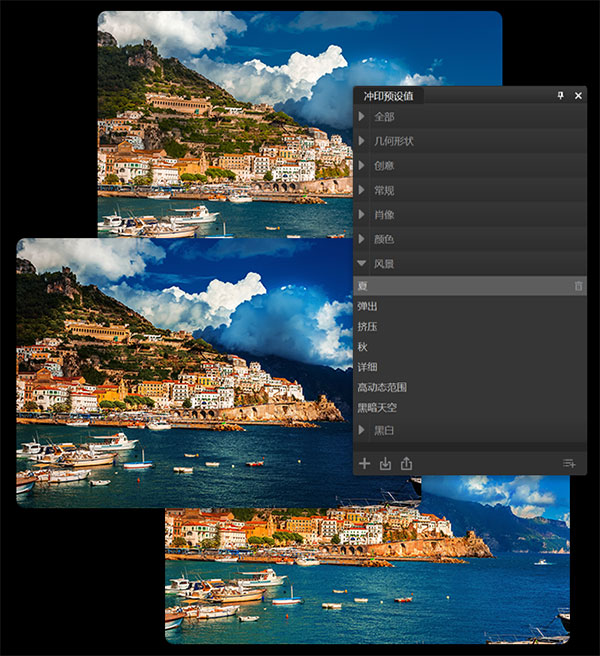Image resolution: width=600 pixels, height=656 pixels.
Task: Delete the 夏 preset with trash icon
Action: pos(578,287)
